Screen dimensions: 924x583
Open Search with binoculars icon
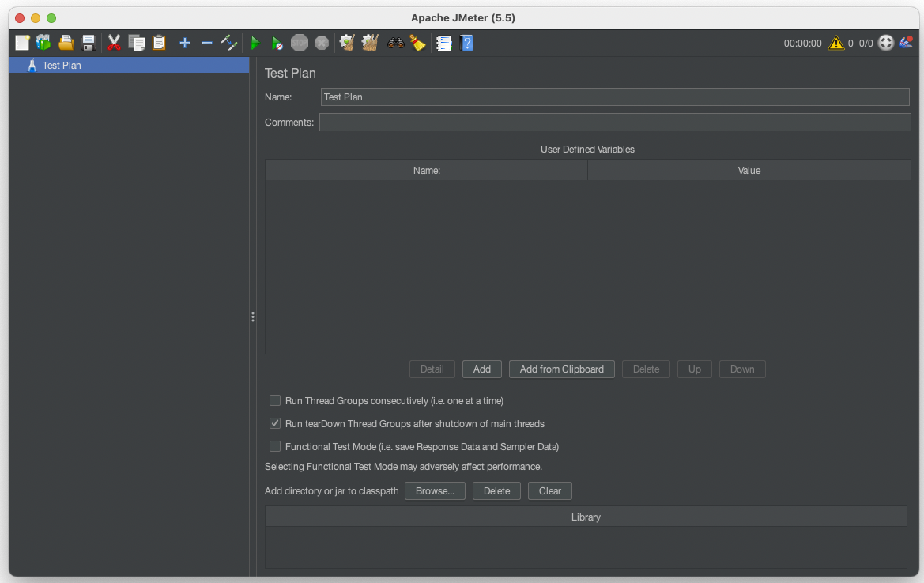pyautogui.click(x=395, y=43)
